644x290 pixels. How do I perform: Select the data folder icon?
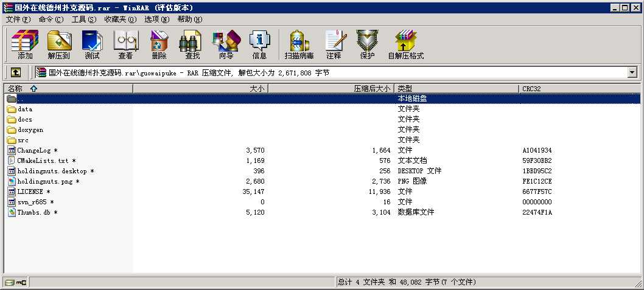12,109
